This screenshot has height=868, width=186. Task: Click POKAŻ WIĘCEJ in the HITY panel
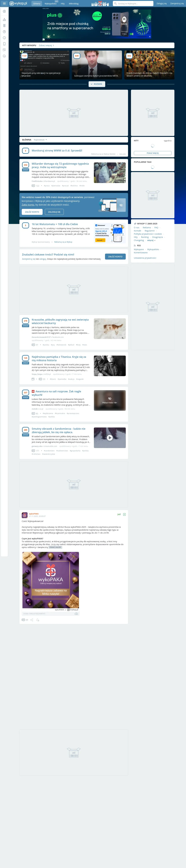click(x=153, y=153)
